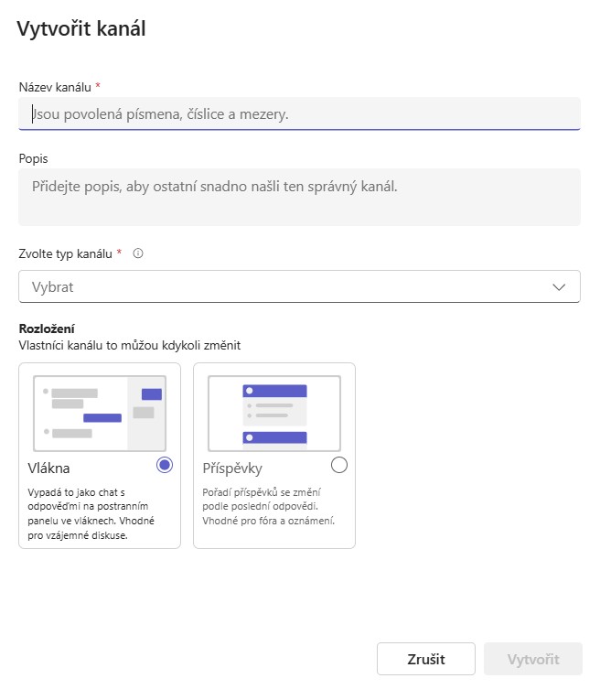Click the Popis field label
Viewport: 600px width, 700px height.
tap(34, 158)
